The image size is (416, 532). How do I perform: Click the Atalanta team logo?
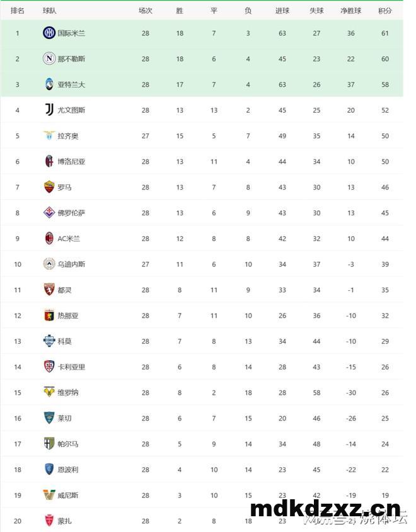point(49,84)
